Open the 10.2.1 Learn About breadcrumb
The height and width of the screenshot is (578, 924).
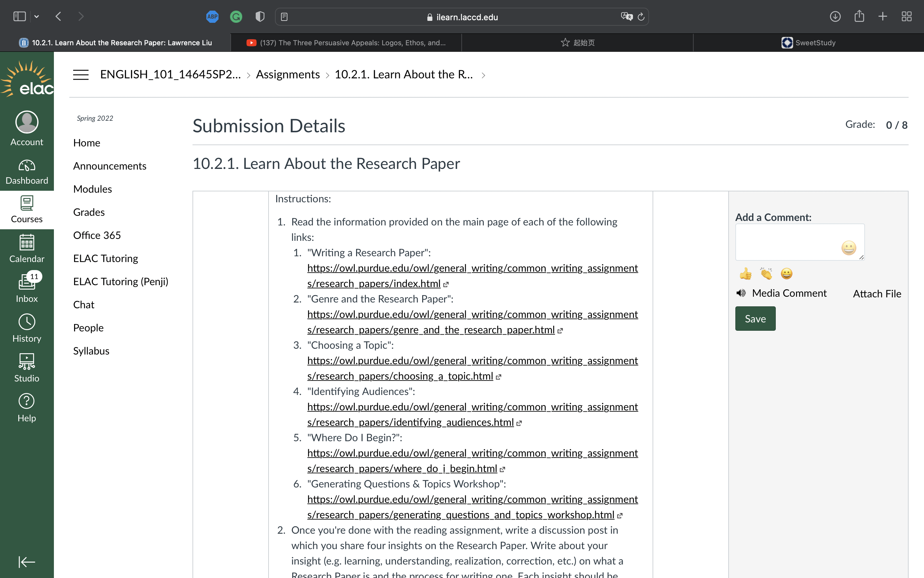[x=404, y=74]
